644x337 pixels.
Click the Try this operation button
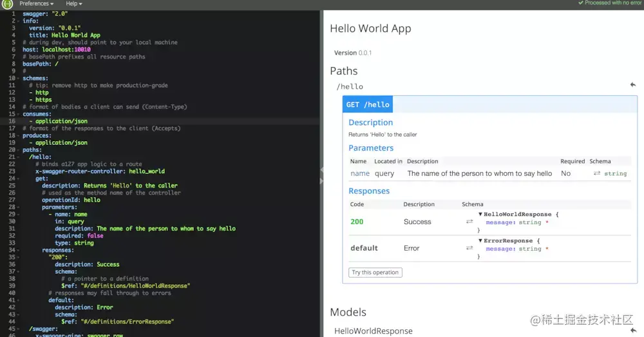tap(375, 273)
